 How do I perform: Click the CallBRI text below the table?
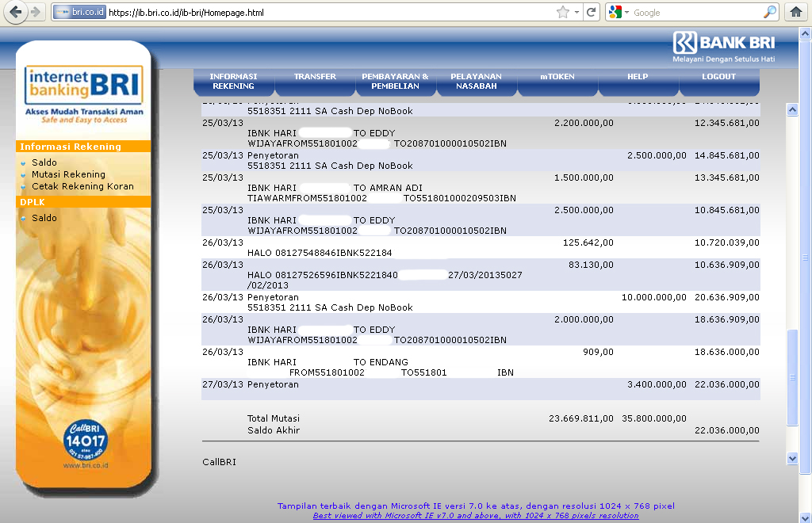pos(219,462)
